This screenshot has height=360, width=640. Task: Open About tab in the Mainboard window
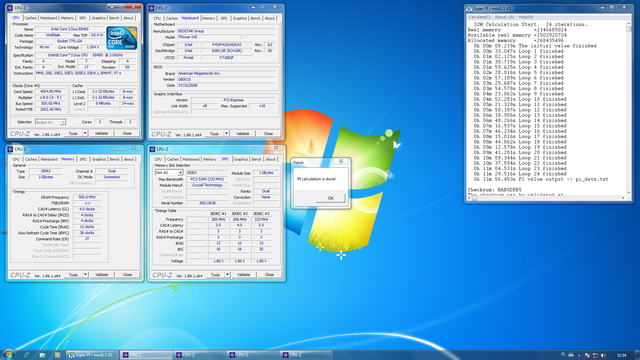pyautogui.click(x=270, y=18)
